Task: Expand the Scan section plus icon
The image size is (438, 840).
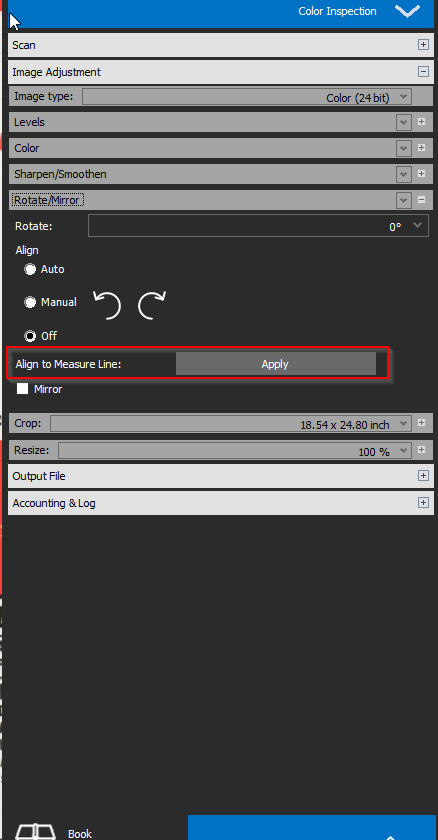Action: (x=423, y=45)
